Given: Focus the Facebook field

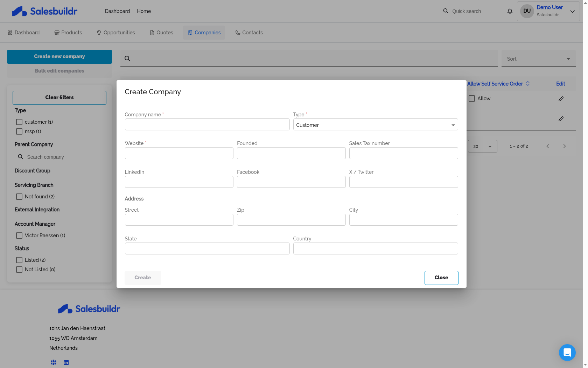Looking at the screenshot, I should tap(291, 182).
